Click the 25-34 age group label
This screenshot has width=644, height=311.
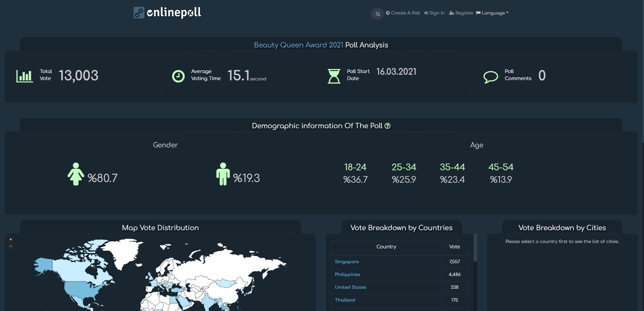[404, 167]
